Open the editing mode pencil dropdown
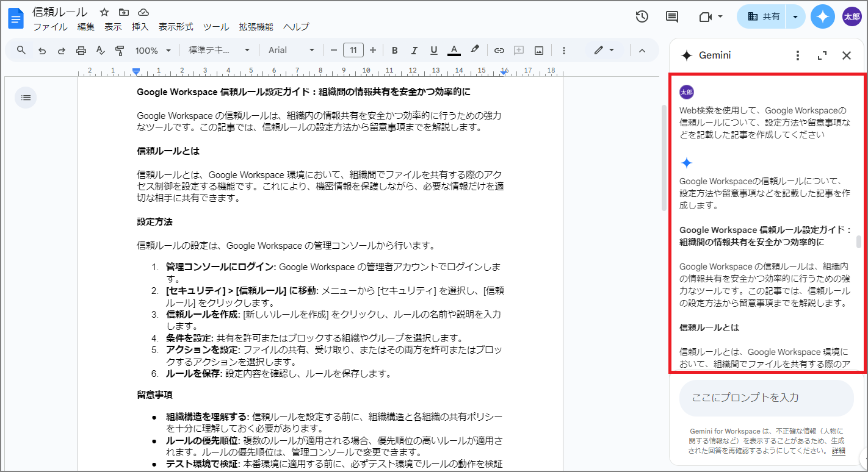 (x=604, y=50)
